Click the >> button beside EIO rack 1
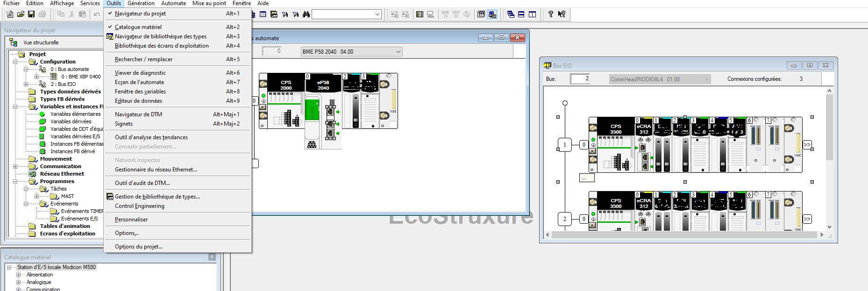Screen dimensions: 868x291 (x=807, y=145)
